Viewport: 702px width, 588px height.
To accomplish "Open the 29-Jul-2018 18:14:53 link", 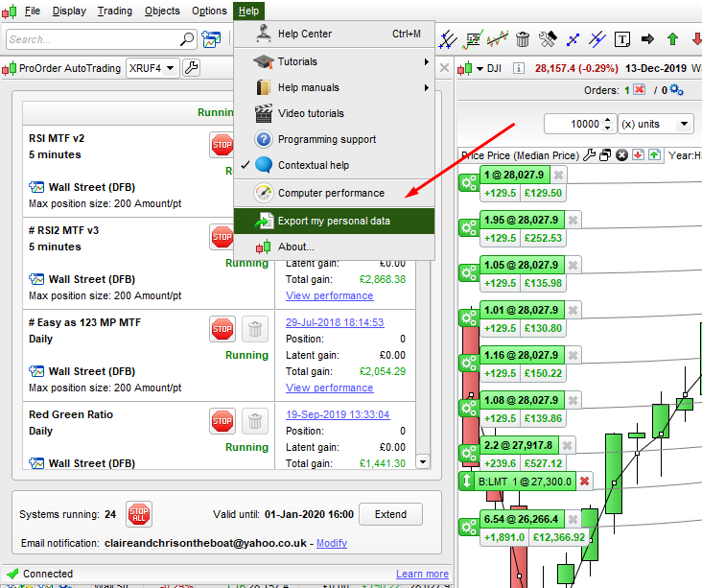I will (x=335, y=322).
